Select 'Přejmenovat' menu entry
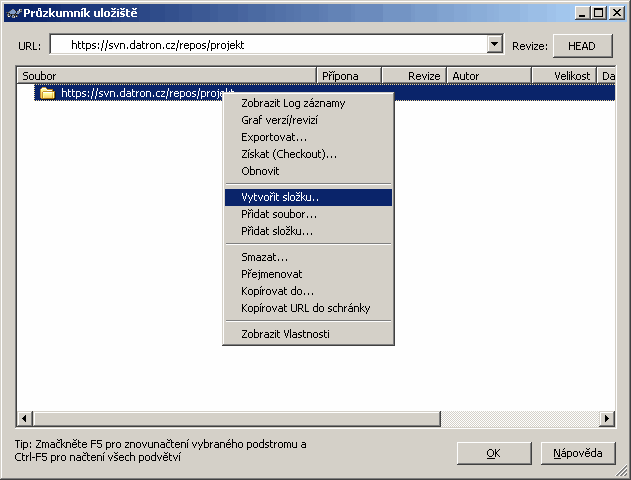Screen dimensions: 631x480 coord(271,274)
